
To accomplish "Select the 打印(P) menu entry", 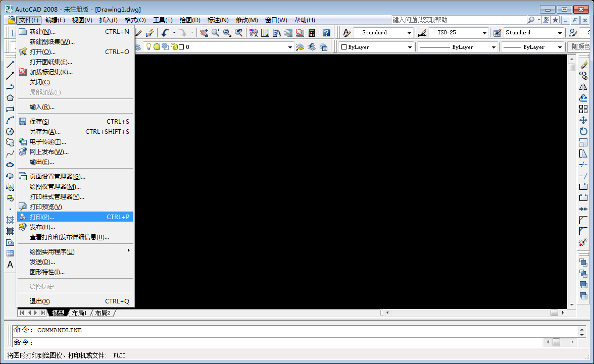I will [51, 216].
